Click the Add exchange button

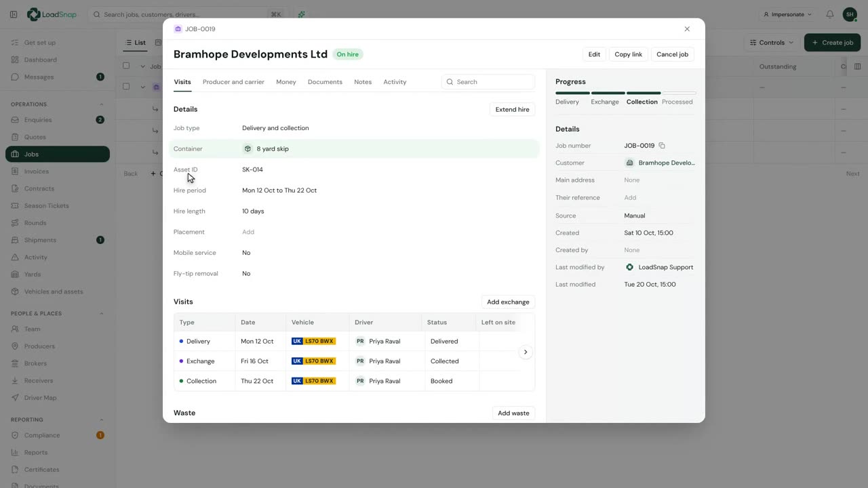click(x=508, y=302)
